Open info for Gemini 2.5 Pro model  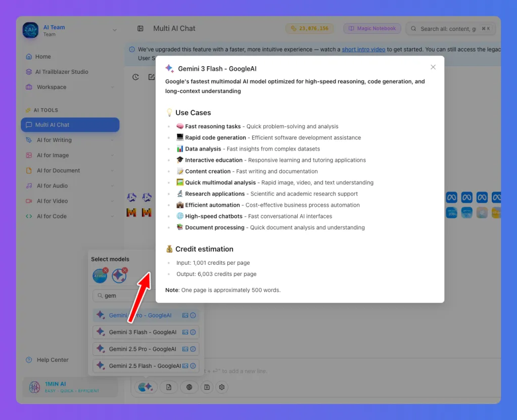(193, 349)
